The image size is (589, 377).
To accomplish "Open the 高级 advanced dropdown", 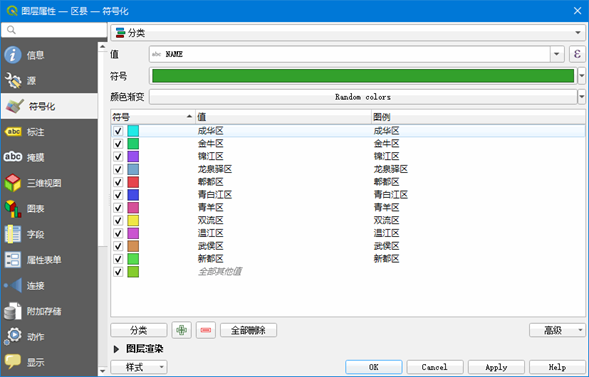I will (557, 330).
